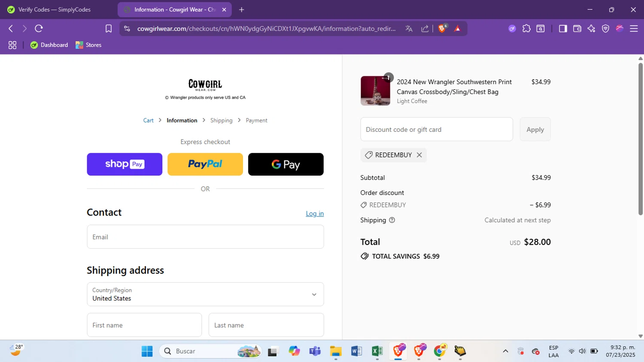The height and width of the screenshot is (362, 644).
Task: Open site information icon in address bar
Action: coord(127,28)
